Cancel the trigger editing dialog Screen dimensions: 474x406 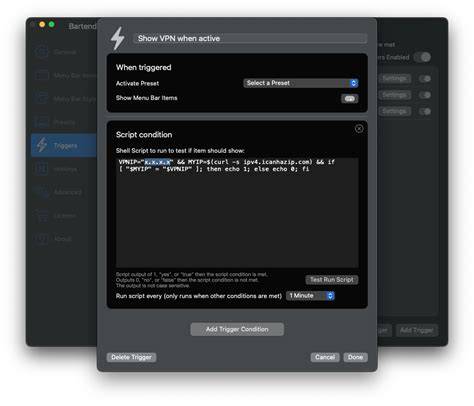pyautogui.click(x=325, y=357)
